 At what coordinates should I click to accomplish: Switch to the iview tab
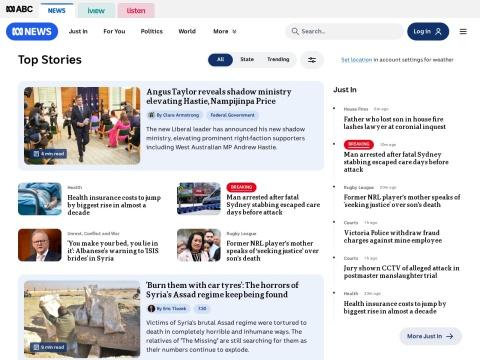pos(96,11)
